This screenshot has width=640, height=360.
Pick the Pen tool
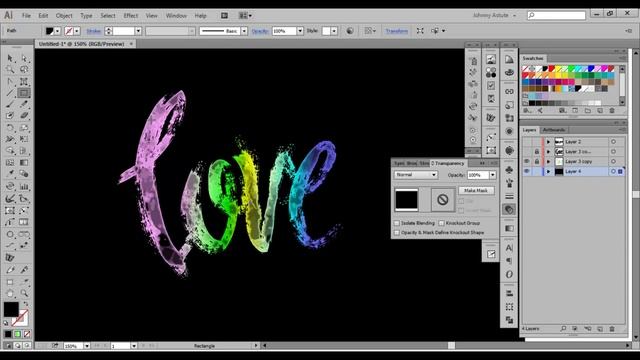click(10, 82)
